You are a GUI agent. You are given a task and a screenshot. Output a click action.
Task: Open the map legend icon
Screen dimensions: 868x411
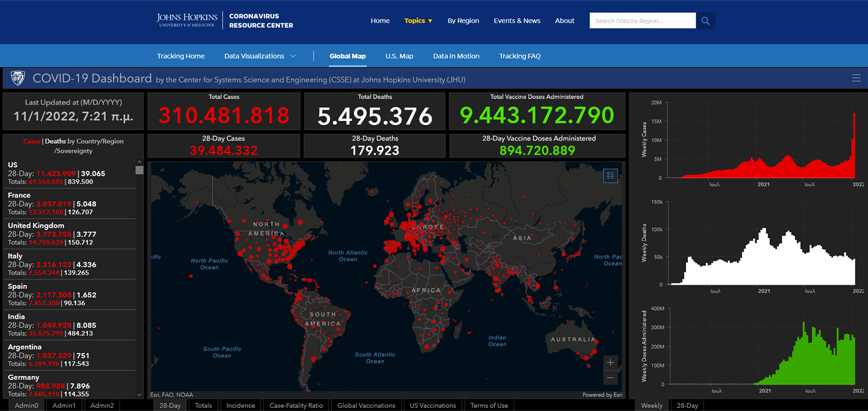(611, 175)
